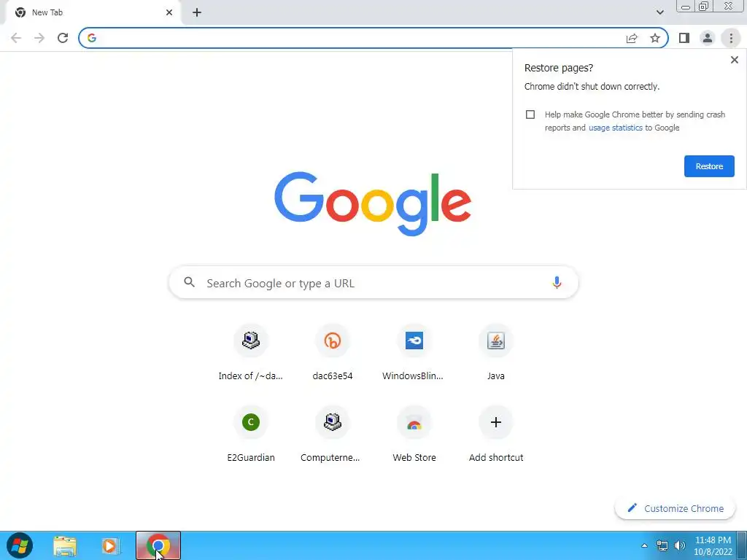
Task: Open Chrome's three-dot menu
Action: click(x=731, y=38)
